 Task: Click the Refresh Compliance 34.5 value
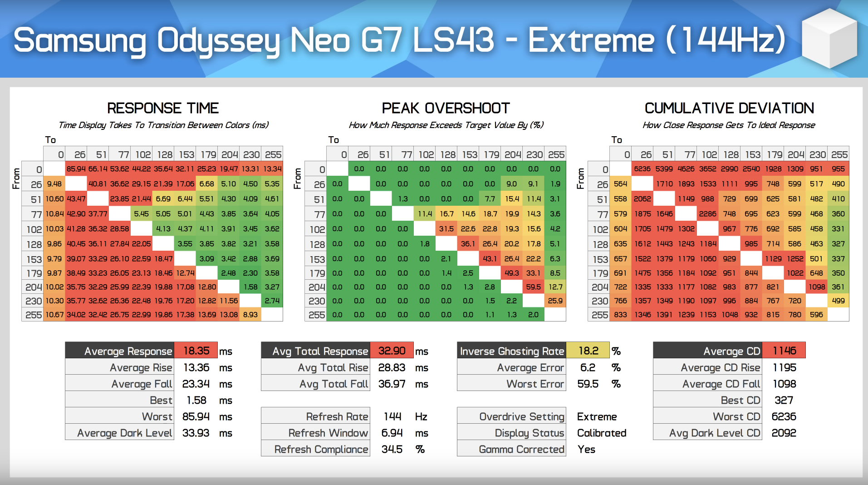(x=392, y=449)
